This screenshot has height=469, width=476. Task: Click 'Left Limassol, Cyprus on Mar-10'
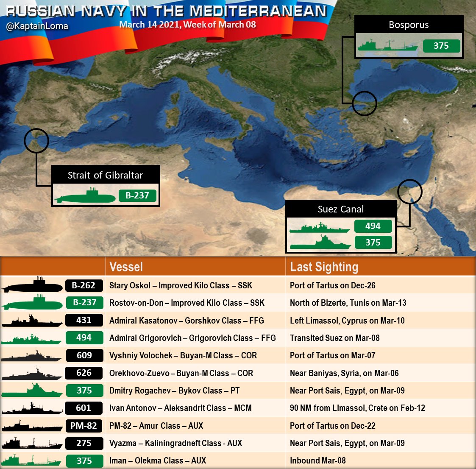click(x=347, y=321)
